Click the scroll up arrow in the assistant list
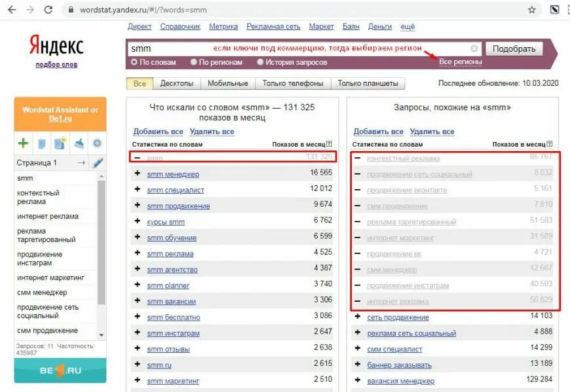This screenshot has height=392, width=570. pyautogui.click(x=102, y=177)
